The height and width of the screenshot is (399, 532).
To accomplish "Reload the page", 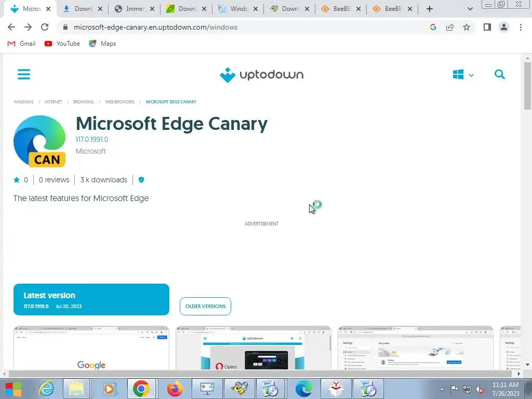I will [45, 27].
